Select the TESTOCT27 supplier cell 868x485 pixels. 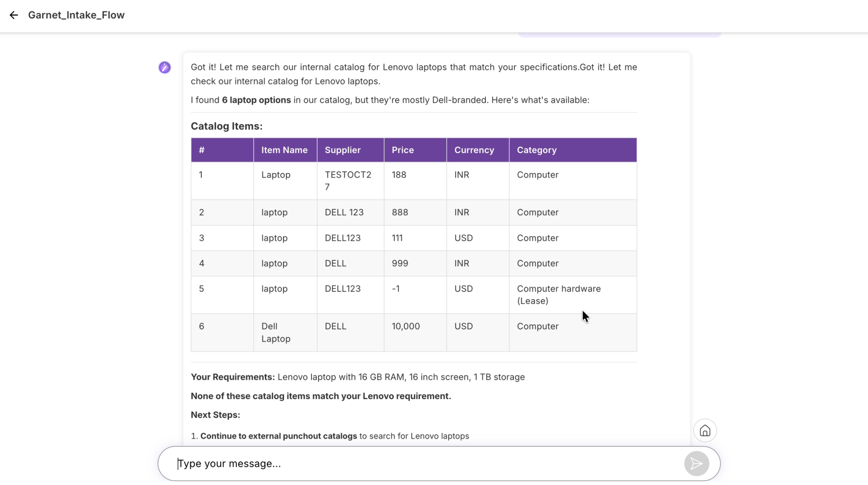coord(348,181)
